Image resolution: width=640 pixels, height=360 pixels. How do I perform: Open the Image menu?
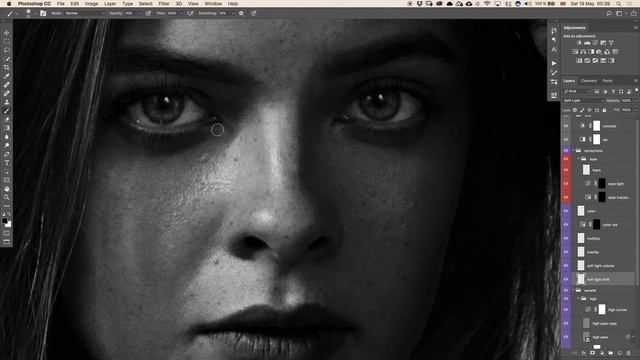[91, 4]
